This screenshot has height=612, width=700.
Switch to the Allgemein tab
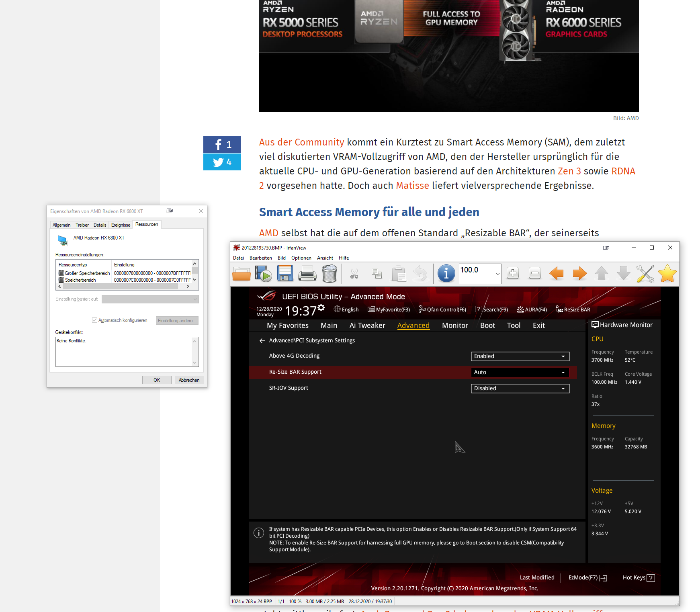coord(61,225)
